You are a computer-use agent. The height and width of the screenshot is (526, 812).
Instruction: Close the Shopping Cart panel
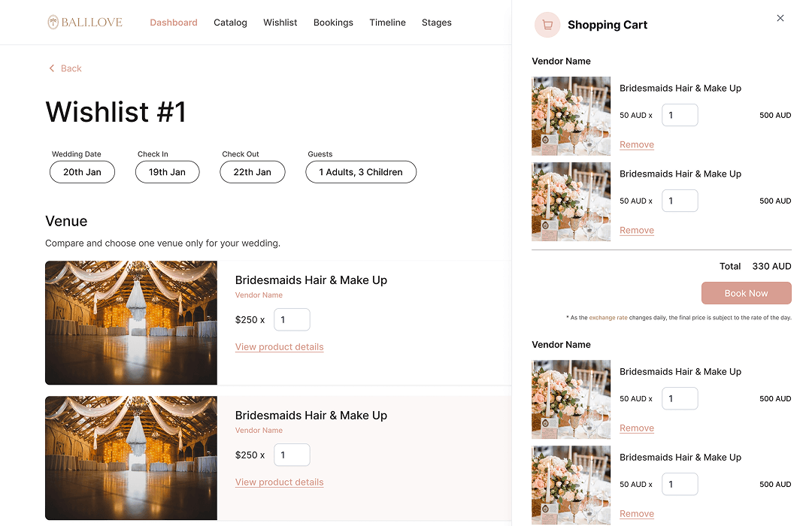click(x=780, y=18)
